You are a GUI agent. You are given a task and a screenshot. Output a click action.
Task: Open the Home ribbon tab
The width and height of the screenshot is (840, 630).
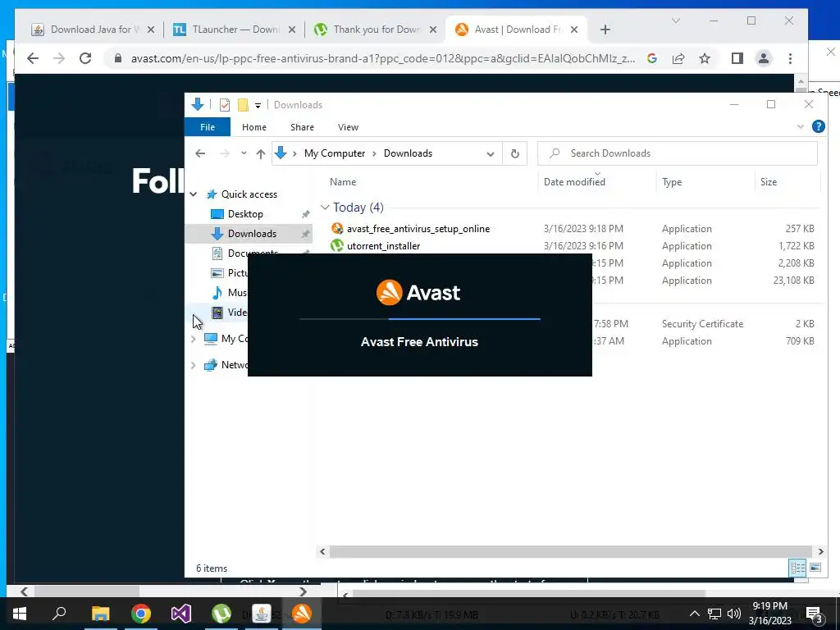pyautogui.click(x=254, y=127)
